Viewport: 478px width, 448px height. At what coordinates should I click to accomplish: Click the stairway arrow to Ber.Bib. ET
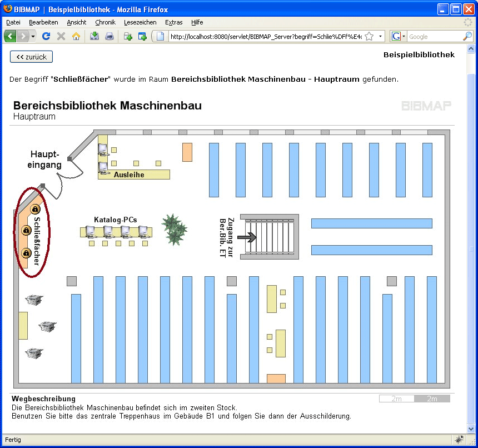click(247, 237)
